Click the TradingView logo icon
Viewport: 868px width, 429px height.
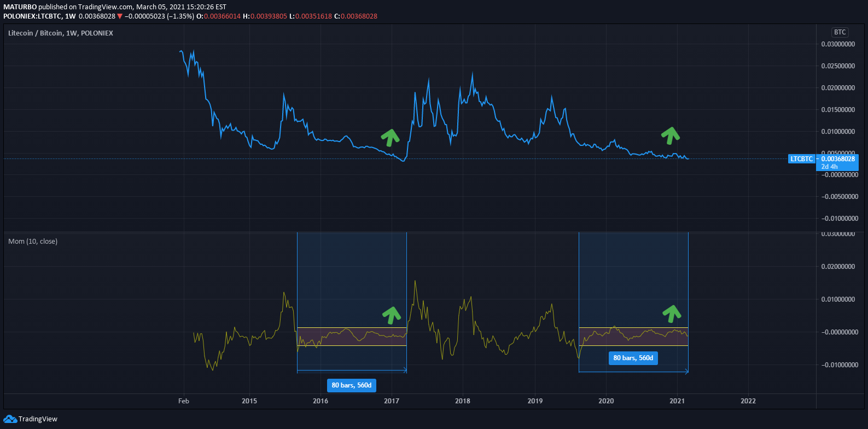pos(10,419)
